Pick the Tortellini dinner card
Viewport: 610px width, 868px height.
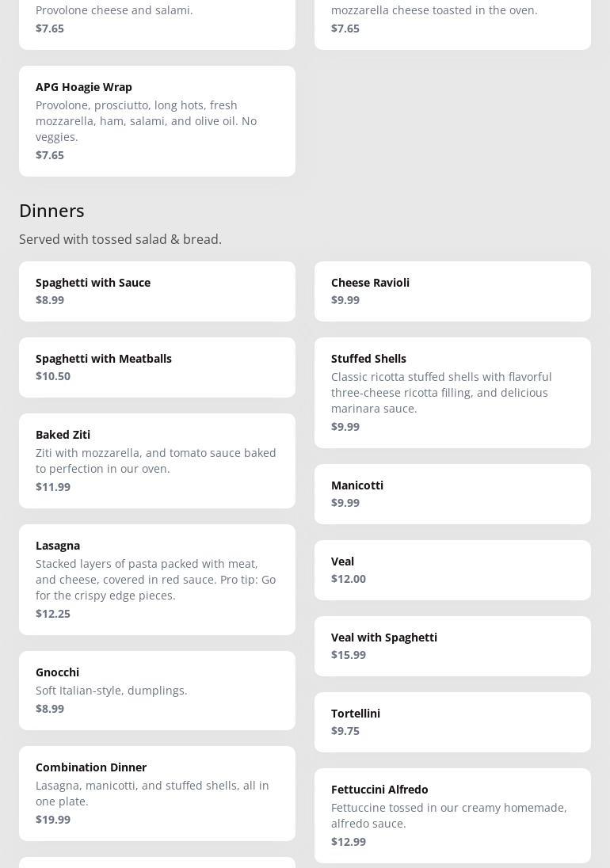(x=452, y=721)
